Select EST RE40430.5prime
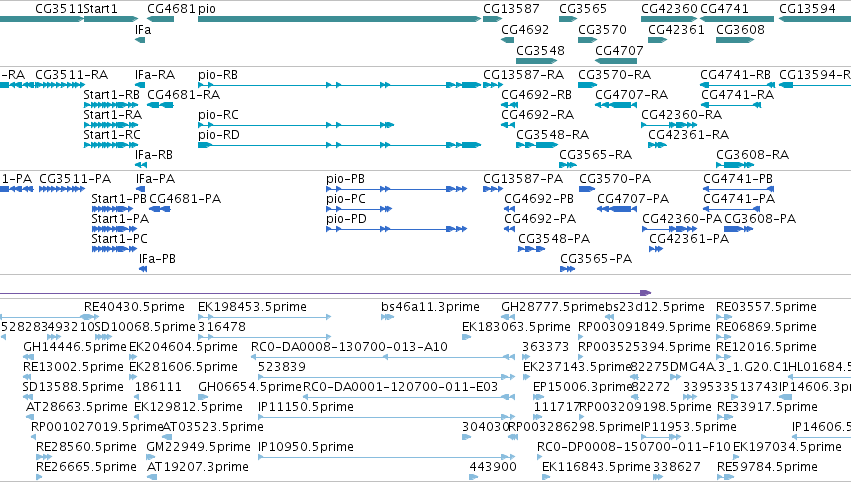 pos(134,307)
